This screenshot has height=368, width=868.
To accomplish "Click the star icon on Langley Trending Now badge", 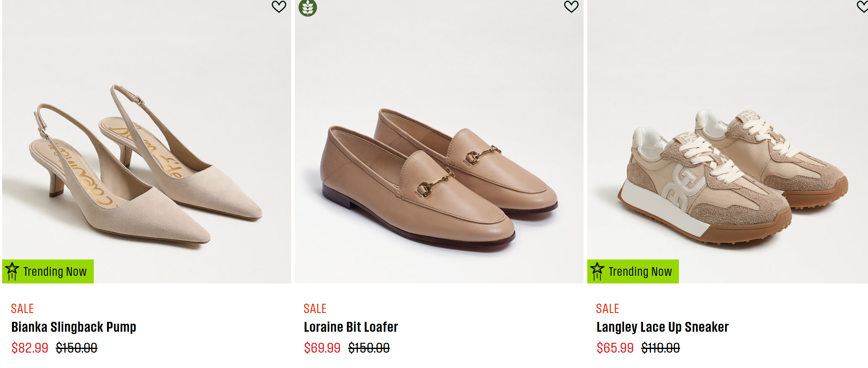I will click(597, 271).
